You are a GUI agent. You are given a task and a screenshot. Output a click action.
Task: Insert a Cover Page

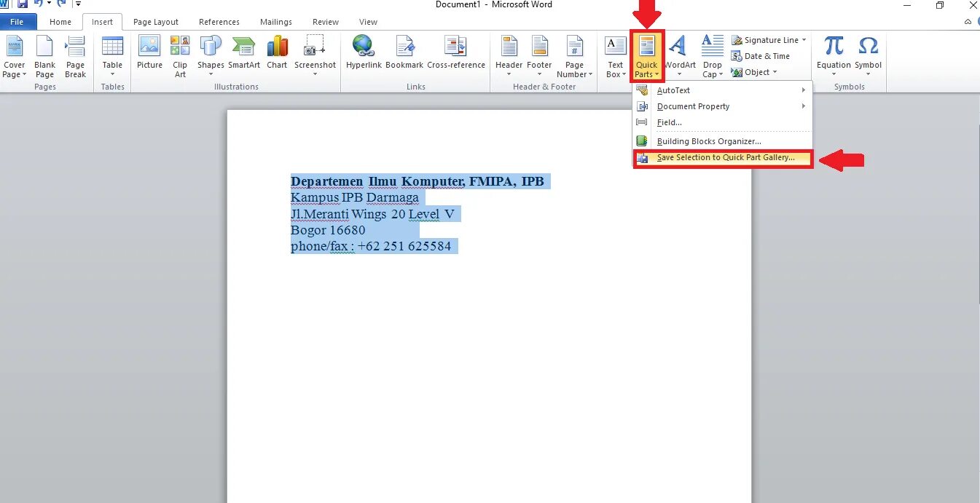tap(14, 57)
